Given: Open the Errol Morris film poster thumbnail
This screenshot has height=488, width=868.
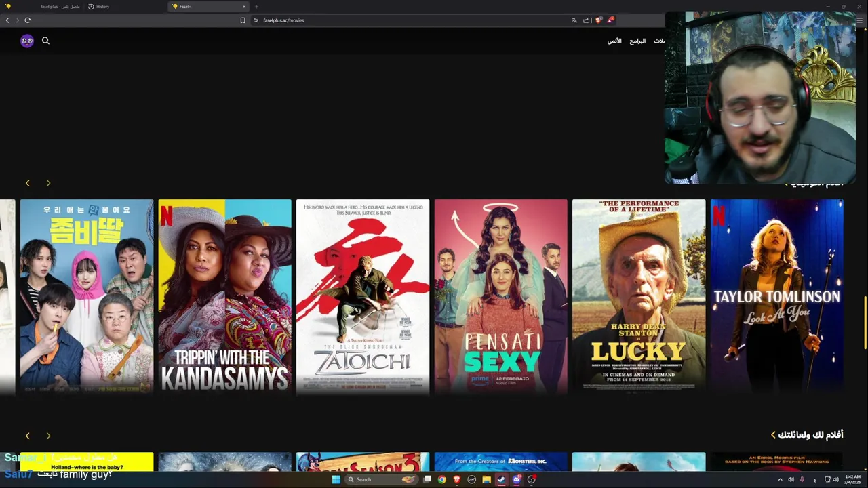Looking at the screenshot, I should coord(777,462).
